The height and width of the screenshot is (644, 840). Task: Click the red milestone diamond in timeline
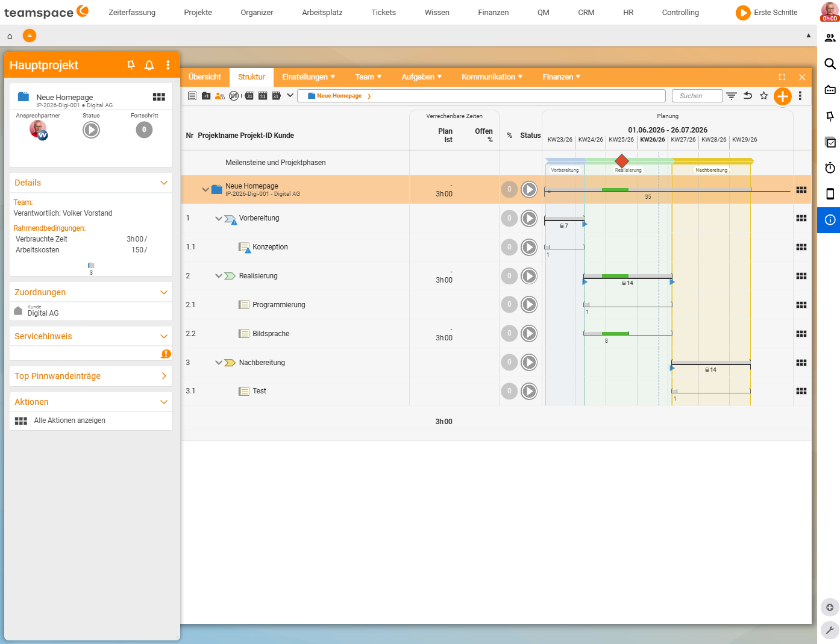(x=622, y=161)
